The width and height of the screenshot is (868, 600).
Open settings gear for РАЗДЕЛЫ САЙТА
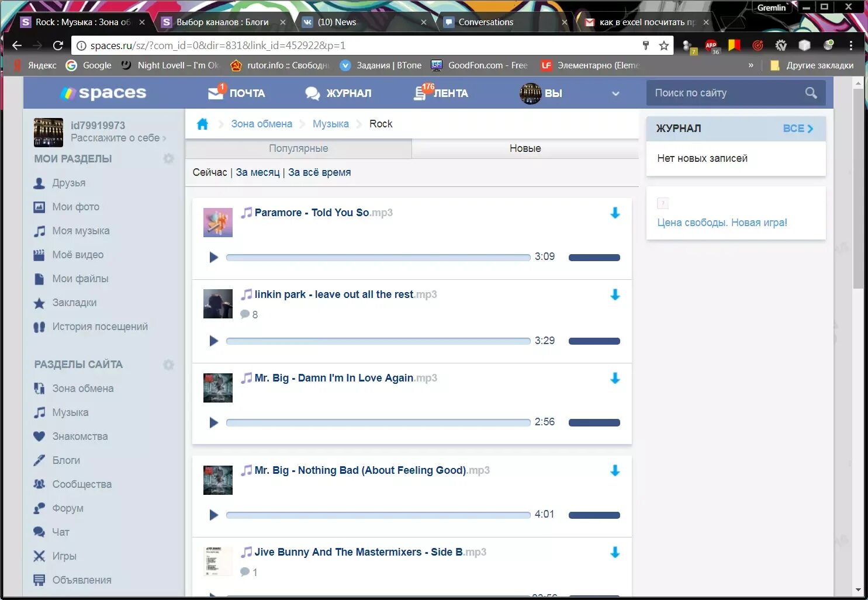tap(168, 365)
